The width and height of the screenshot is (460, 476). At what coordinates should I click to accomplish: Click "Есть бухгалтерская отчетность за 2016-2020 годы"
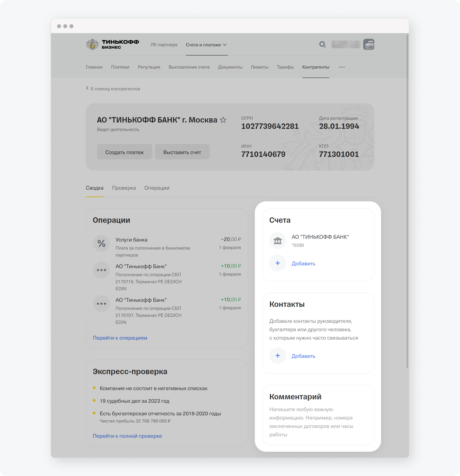(161, 414)
